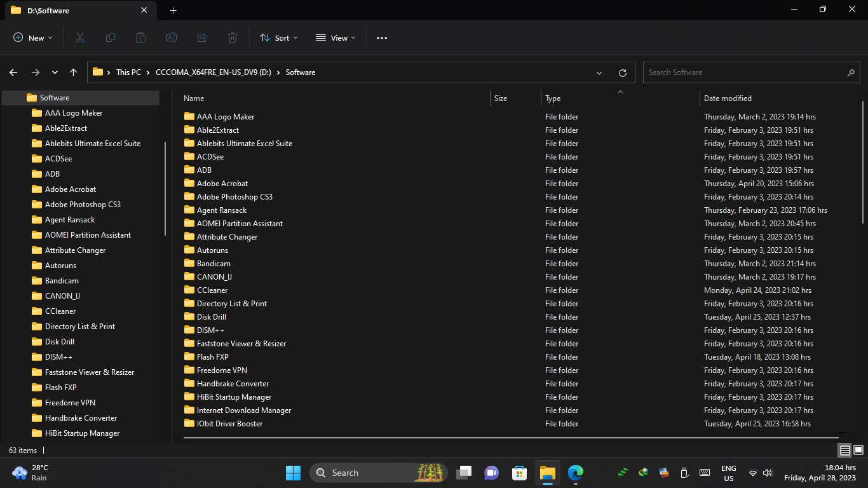Screen dimensions: 868x488
Task: Click the taskbar Search box
Action: pyautogui.click(x=379, y=473)
